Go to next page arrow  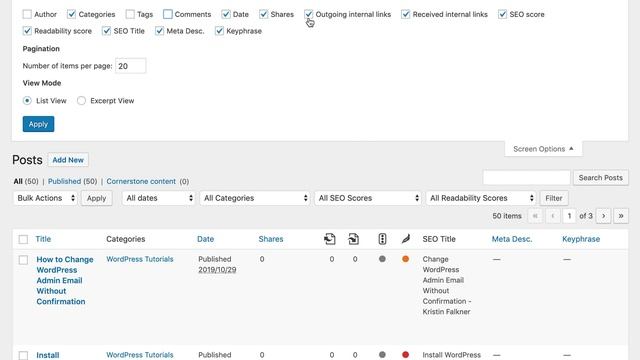coord(603,216)
